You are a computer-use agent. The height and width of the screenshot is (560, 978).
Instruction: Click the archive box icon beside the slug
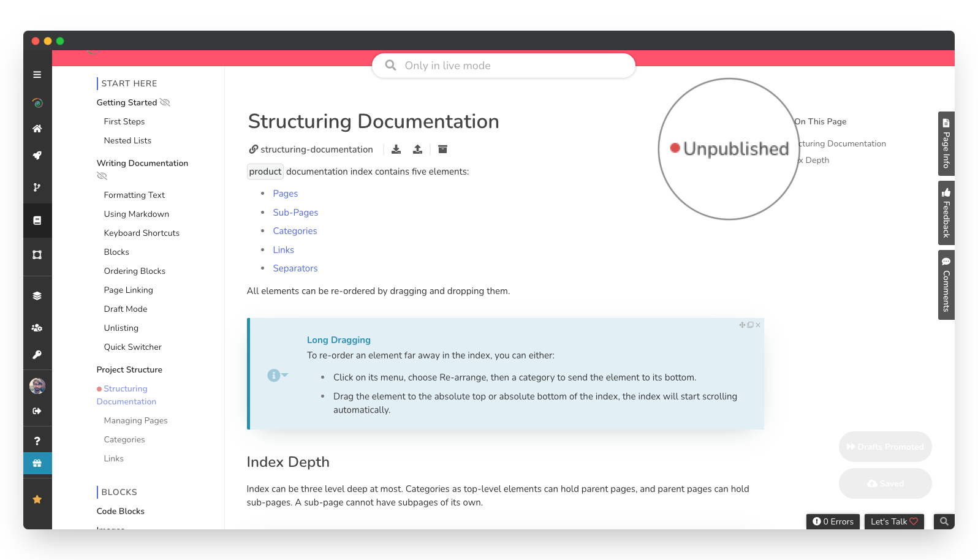tap(443, 149)
